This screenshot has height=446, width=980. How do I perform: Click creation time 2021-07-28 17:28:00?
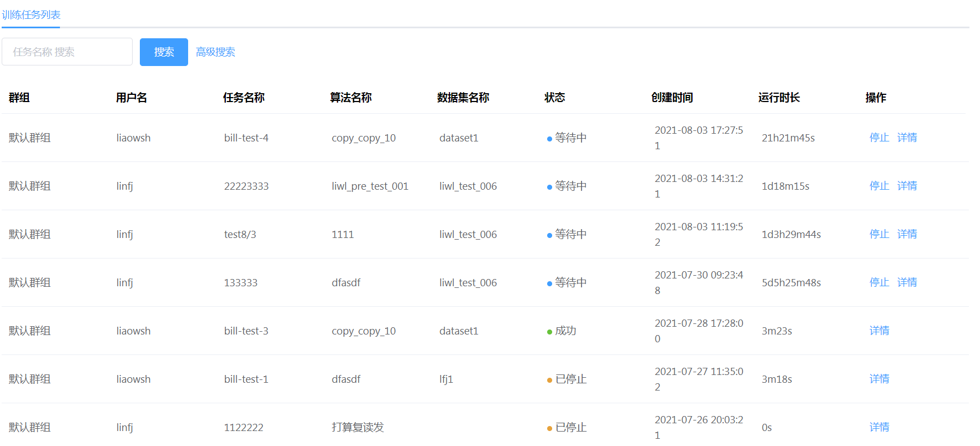click(699, 331)
